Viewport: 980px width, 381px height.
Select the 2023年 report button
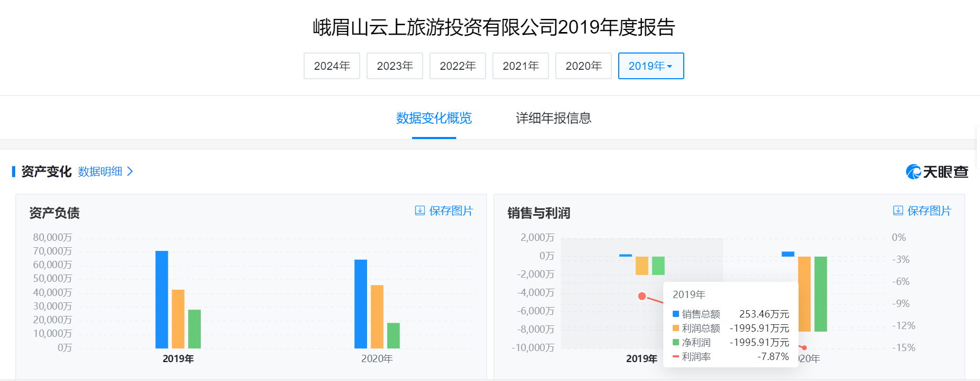click(x=395, y=66)
